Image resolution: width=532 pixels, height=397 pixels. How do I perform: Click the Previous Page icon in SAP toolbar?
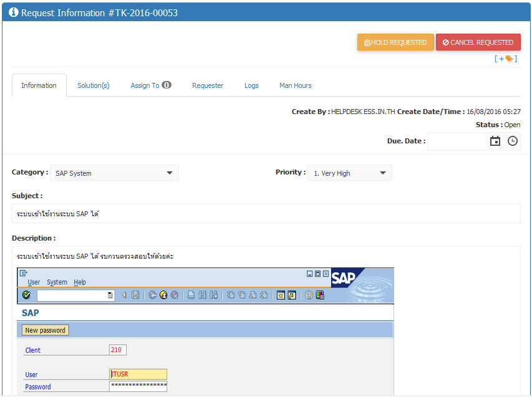[242, 295]
